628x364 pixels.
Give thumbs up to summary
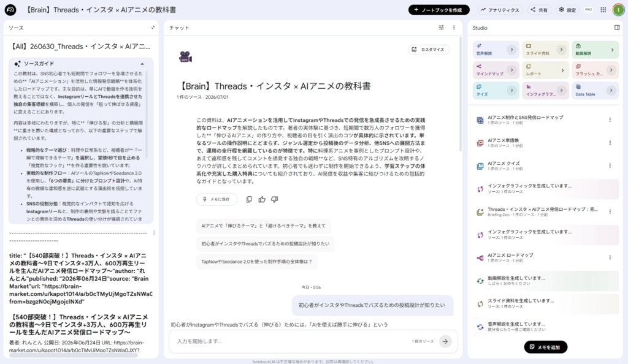point(261,199)
